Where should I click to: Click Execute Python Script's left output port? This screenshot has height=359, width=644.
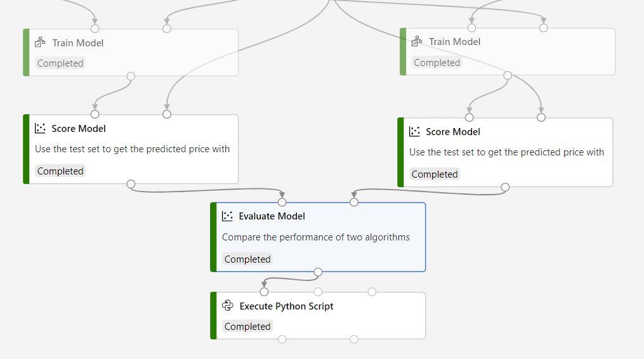pos(282,339)
